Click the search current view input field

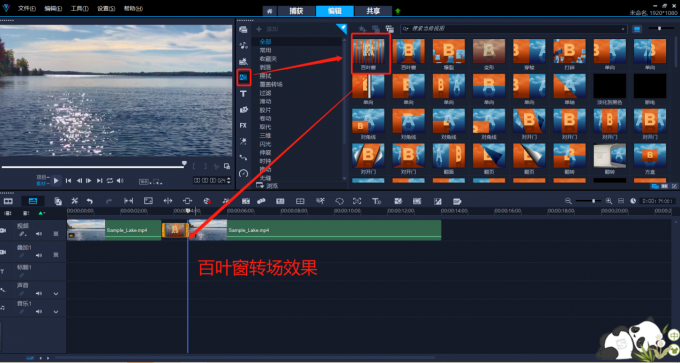coord(514,29)
